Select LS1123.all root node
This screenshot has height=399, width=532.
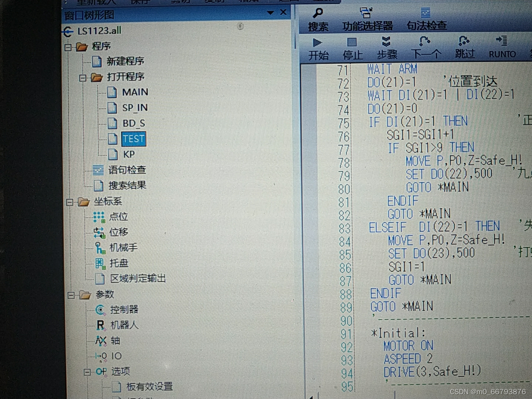tap(99, 31)
